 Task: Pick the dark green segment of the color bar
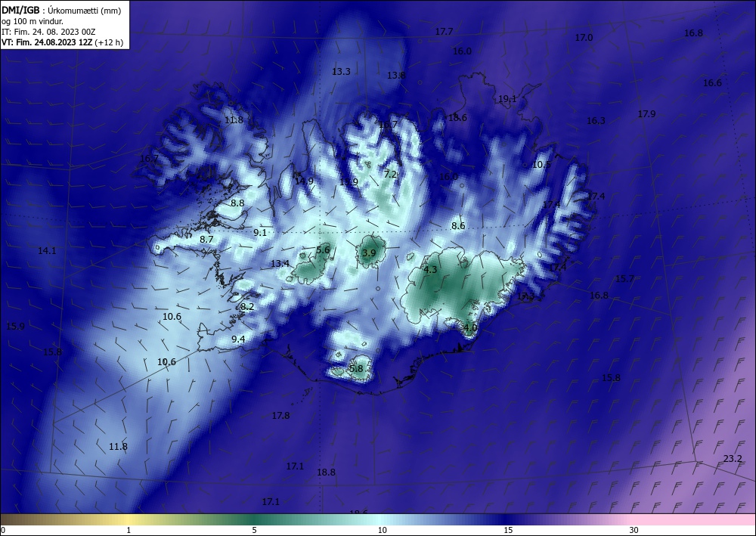pyautogui.click(x=254, y=519)
